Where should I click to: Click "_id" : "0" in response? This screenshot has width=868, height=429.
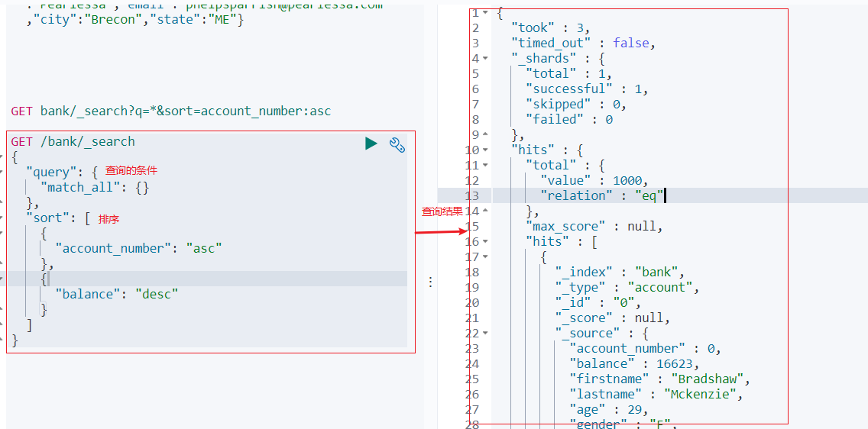(598, 302)
